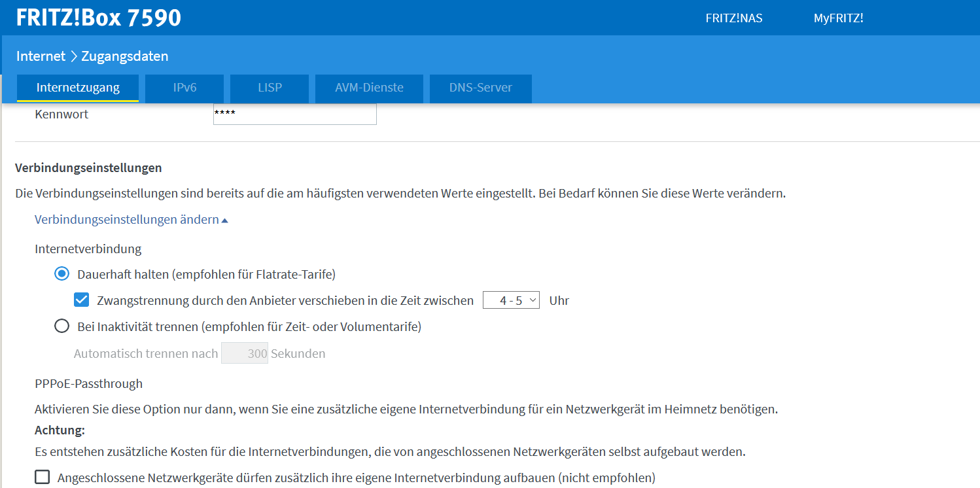Switch to the IPv6 tab

[x=184, y=88]
